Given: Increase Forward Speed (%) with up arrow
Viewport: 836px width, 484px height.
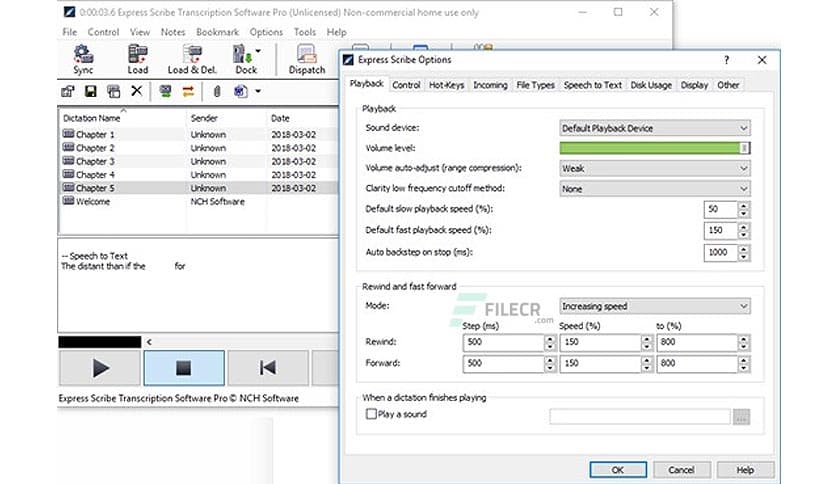Looking at the screenshot, I should coord(647,360).
